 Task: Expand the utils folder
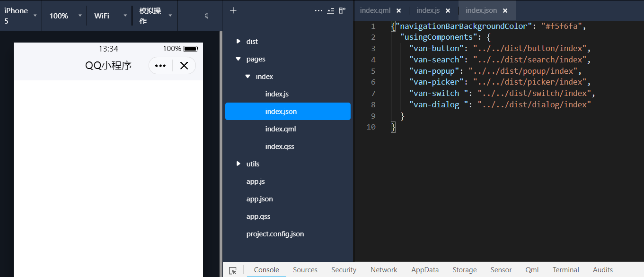point(238,164)
